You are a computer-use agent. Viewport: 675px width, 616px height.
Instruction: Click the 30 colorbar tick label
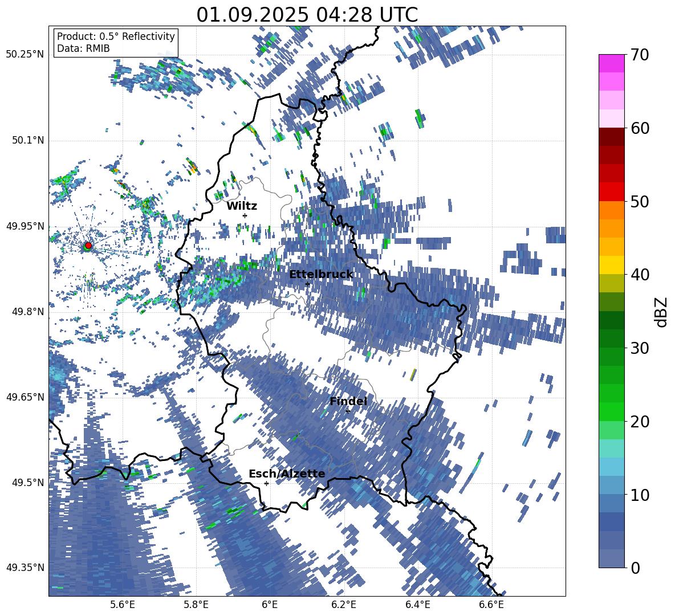coord(639,348)
